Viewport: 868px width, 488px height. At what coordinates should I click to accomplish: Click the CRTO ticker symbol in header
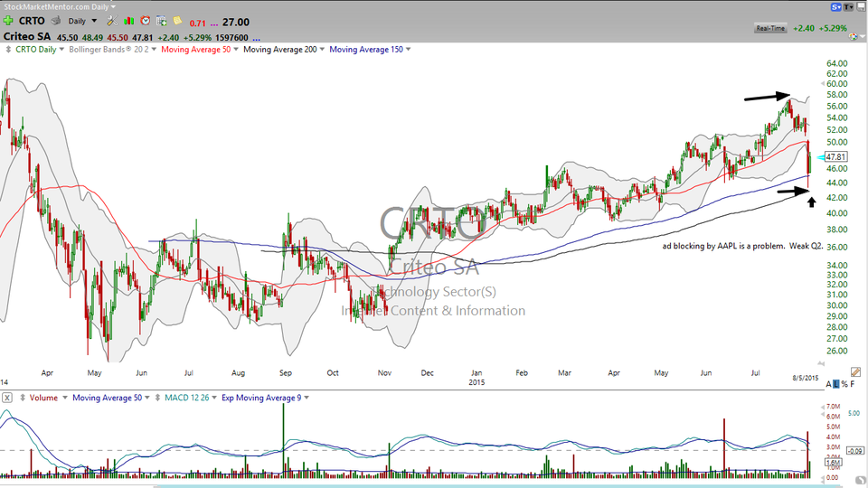[x=32, y=21]
